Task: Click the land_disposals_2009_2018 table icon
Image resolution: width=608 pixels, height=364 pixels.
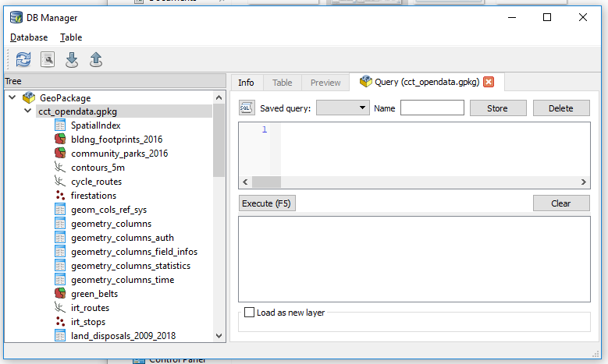Action: tap(60, 335)
